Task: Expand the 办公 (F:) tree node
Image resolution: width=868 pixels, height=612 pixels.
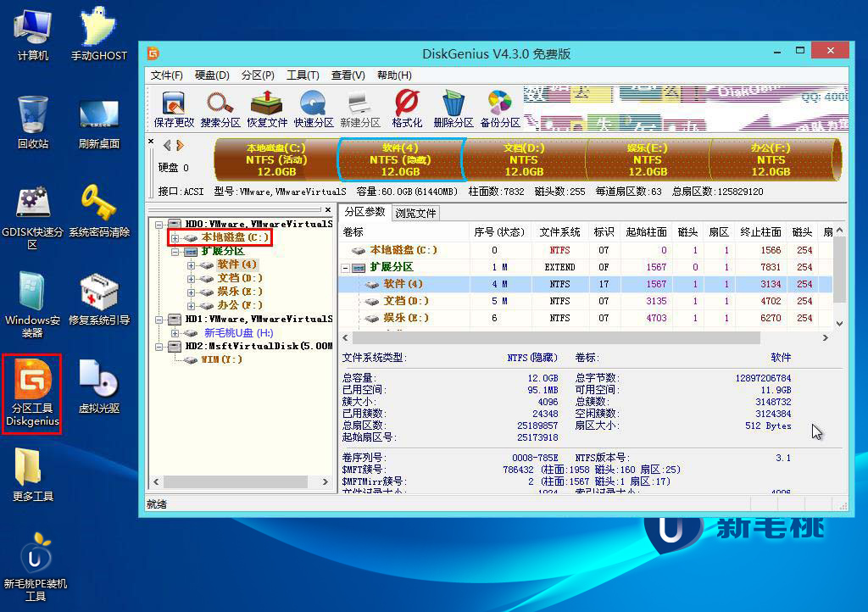Action: click(x=191, y=306)
